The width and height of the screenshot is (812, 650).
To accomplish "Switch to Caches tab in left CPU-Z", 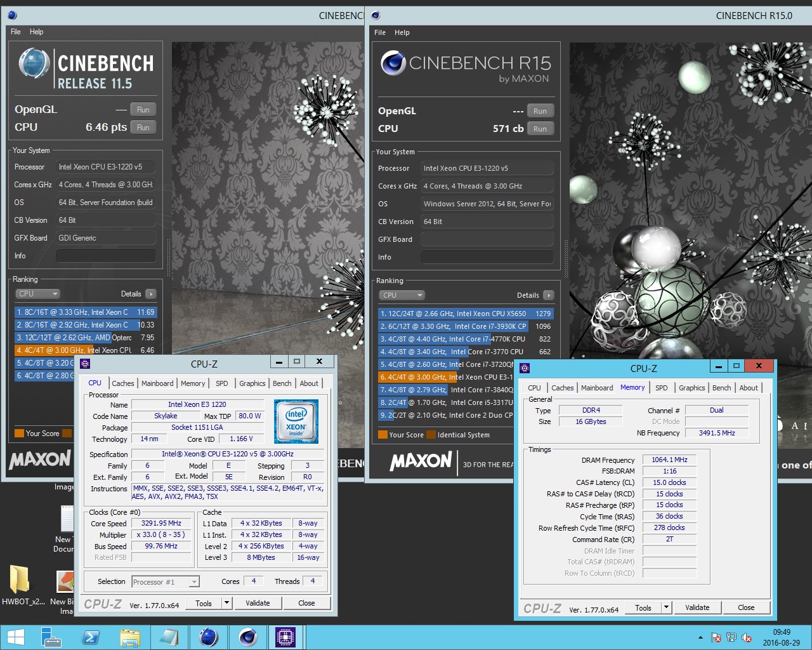I will click(123, 383).
